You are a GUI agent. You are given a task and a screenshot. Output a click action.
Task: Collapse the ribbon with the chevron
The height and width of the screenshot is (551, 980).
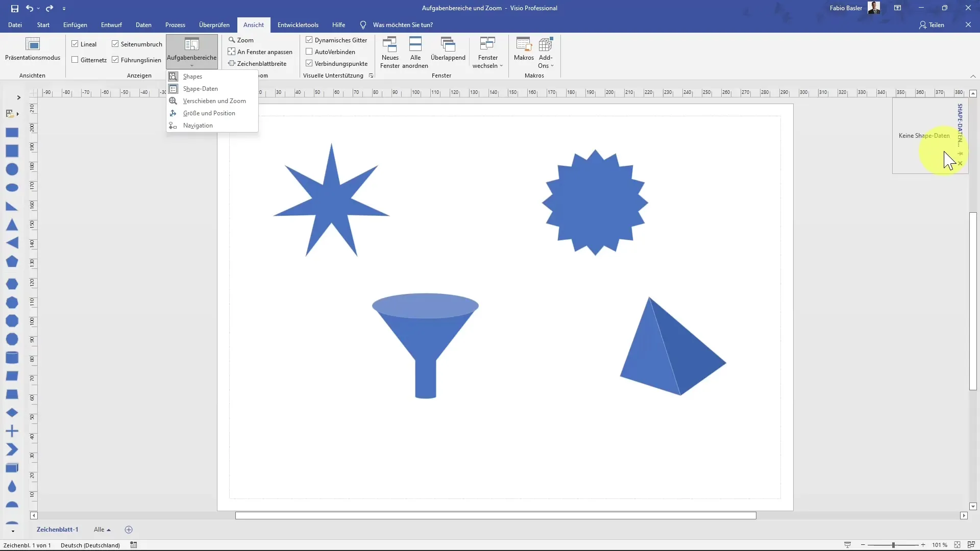click(x=973, y=76)
